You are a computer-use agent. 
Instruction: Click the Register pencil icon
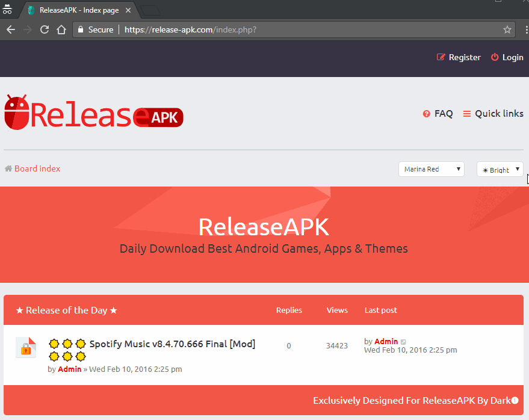click(x=441, y=57)
